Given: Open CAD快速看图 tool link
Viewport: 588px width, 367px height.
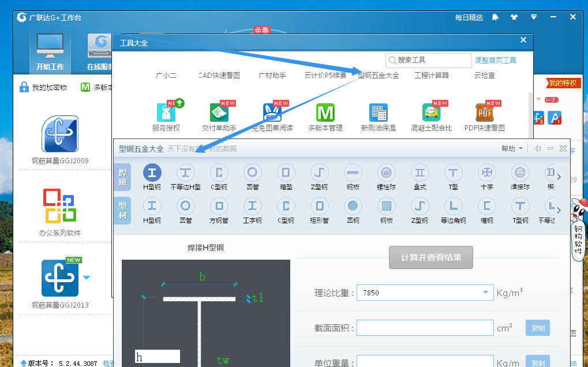Looking at the screenshot, I should coord(219,76).
